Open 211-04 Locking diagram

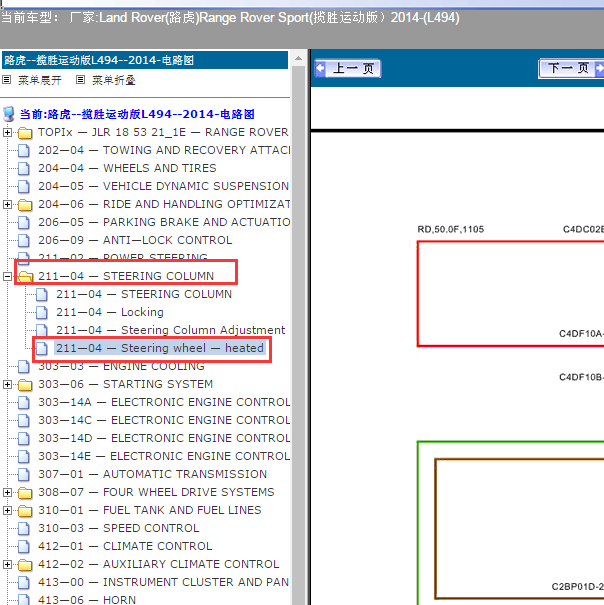click(110, 312)
